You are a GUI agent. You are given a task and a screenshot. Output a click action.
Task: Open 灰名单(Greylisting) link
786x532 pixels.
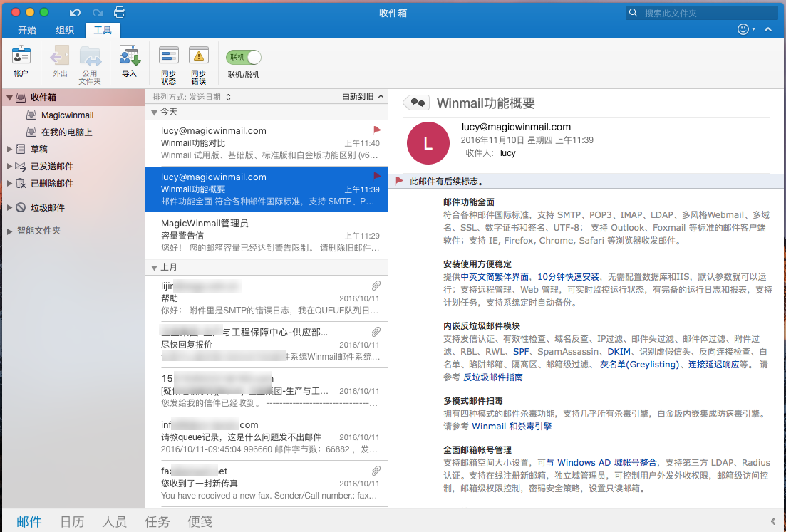click(x=640, y=365)
